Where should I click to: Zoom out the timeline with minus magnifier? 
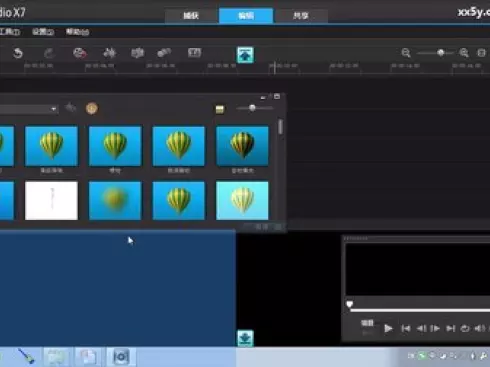tap(406, 53)
